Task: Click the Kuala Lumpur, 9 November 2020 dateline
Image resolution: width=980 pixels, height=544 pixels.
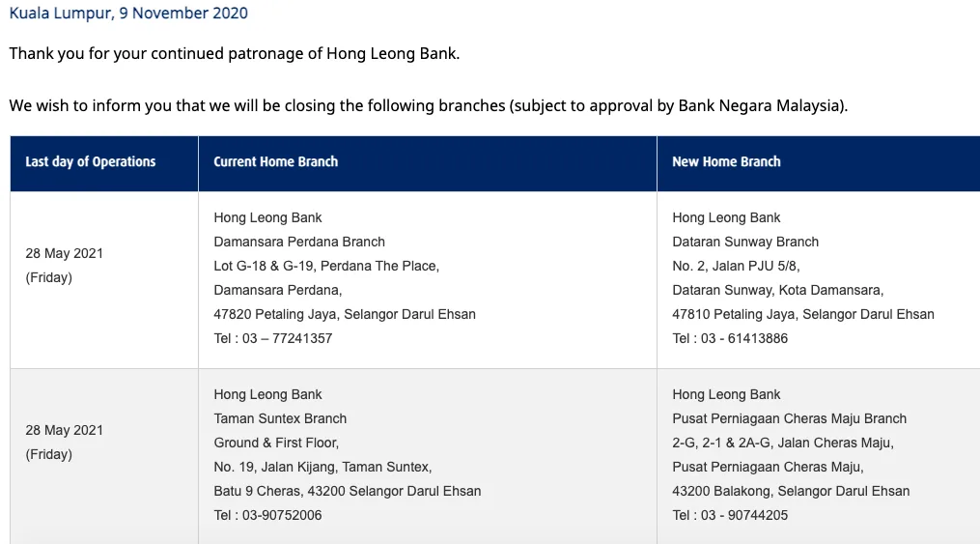Action: coord(128,14)
